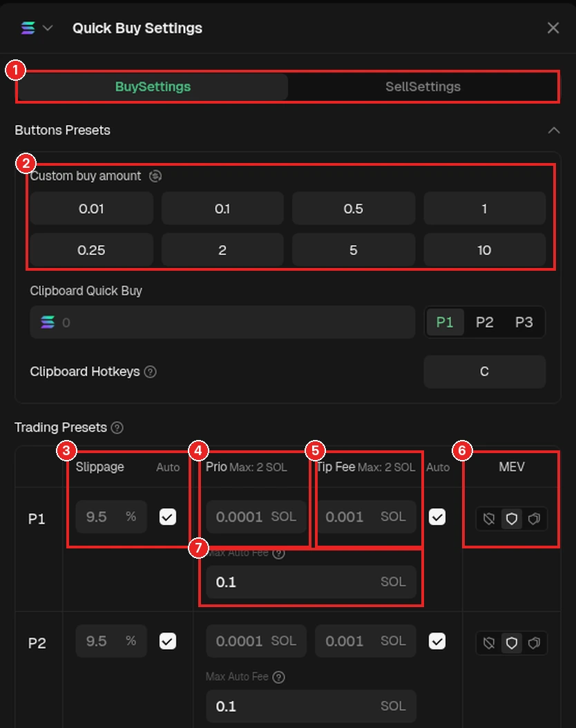The width and height of the screenshot is (576, 728).
Task: Open P2 Max Auto Fee help icon
Action: [278, 678]
